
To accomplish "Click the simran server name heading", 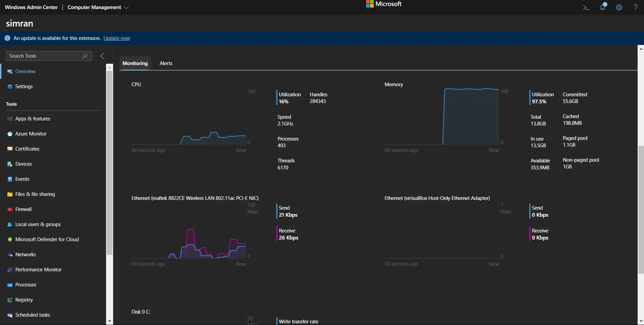I will tap(19, 23).
